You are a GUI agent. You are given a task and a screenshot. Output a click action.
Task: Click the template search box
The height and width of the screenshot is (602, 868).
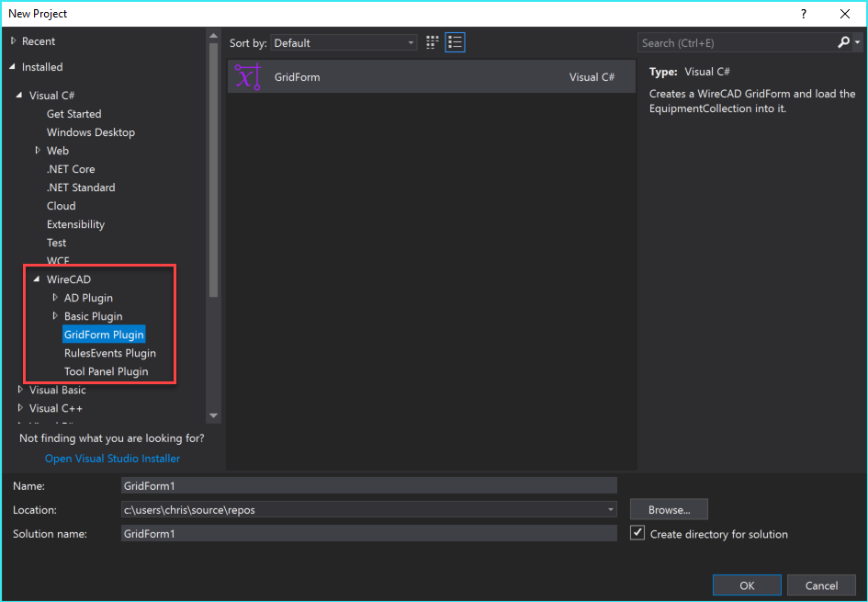739,42
